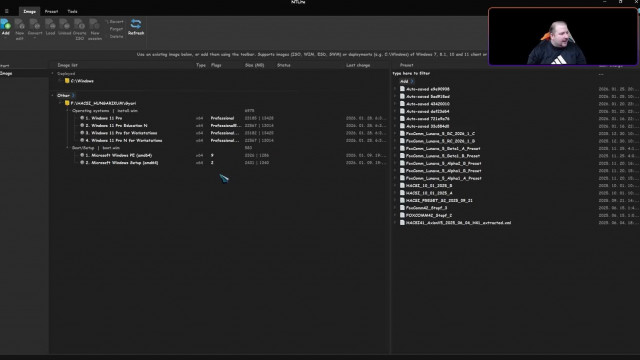Click the disc icon for Windows 11 Pro

[x=82, y=118]
